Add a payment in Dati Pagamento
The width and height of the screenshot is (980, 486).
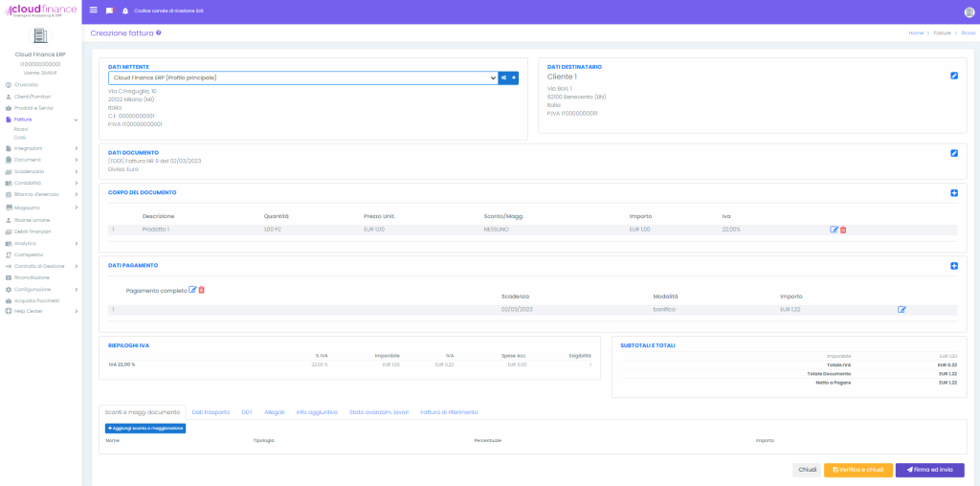954,266
